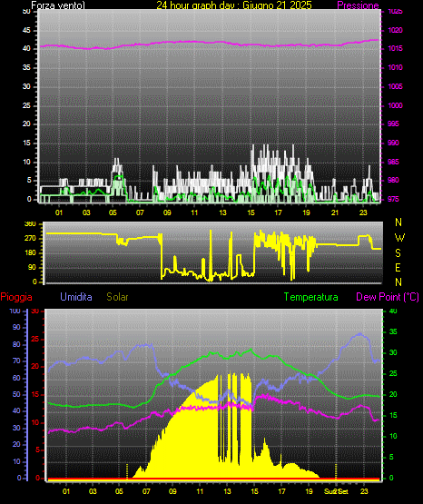Select the Pioggia legend label
The width and height of the screenshot is (423, 504).
click(16, 297)
